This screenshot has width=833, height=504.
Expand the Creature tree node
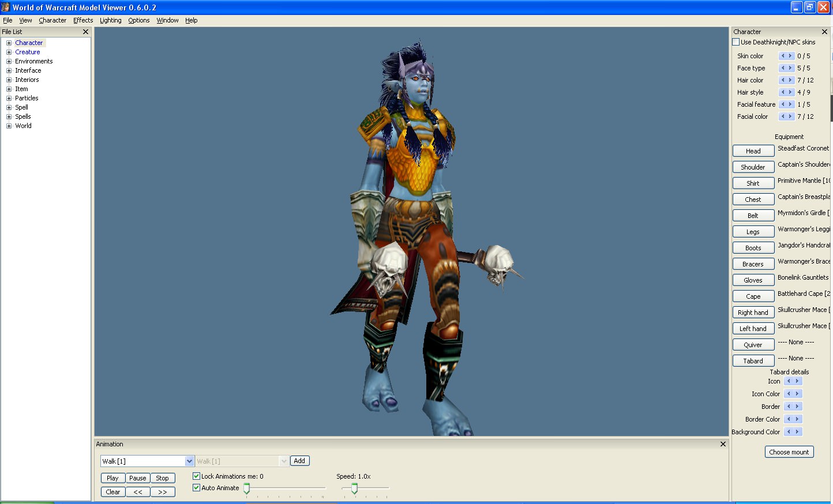click(x=9, y=52)
